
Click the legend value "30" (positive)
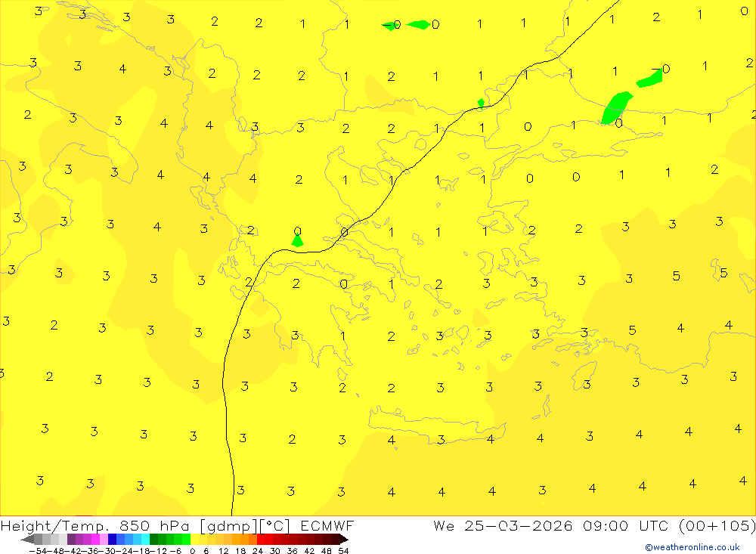point(275,551)
